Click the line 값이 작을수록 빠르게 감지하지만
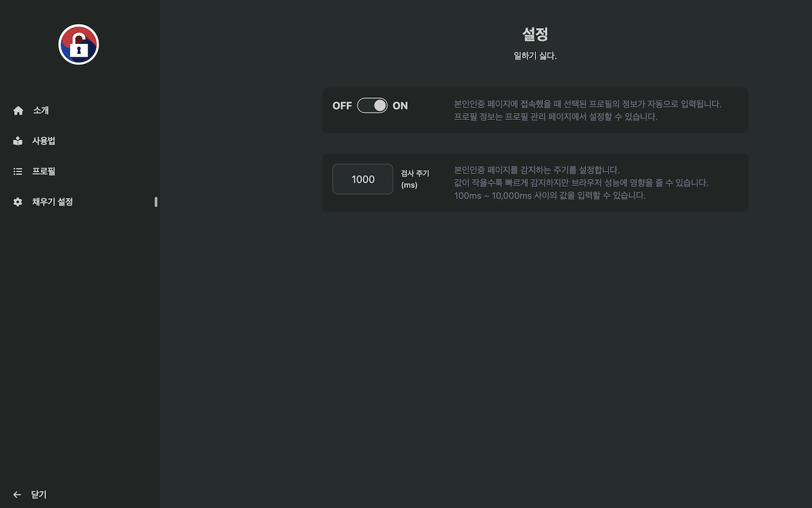The width and height of the screenshot is (812, 508). point(581,183)
